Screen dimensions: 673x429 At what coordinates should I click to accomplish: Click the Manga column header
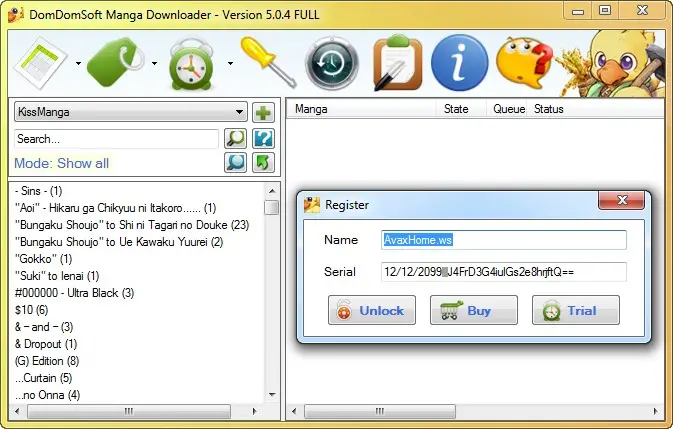point(361,109)
